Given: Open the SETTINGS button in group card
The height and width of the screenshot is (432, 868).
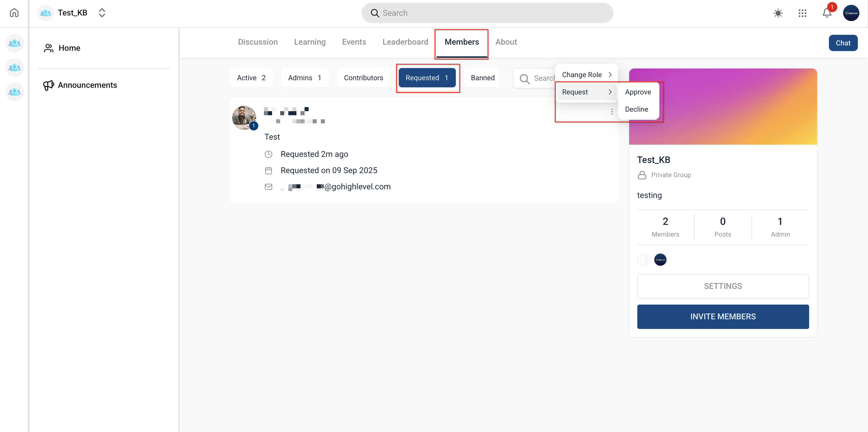Looking at the screenshot, I should 722,286.
